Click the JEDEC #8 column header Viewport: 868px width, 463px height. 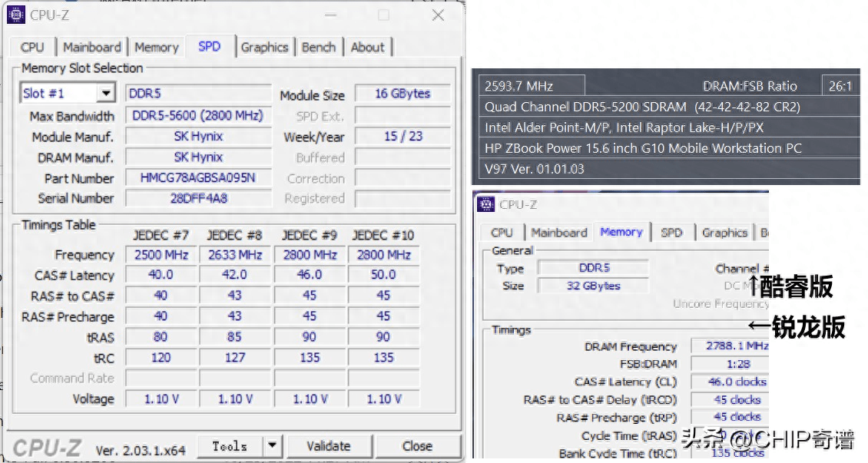tap(235, 235)
